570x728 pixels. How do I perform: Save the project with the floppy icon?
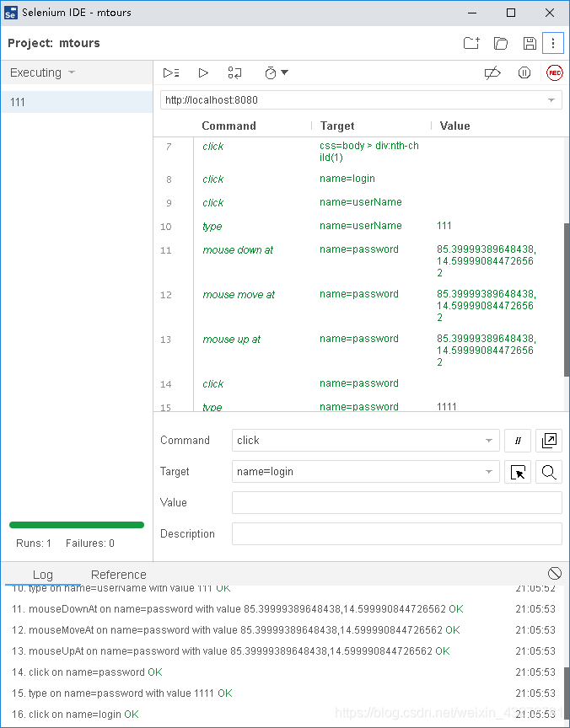click(x=530, y=43)
